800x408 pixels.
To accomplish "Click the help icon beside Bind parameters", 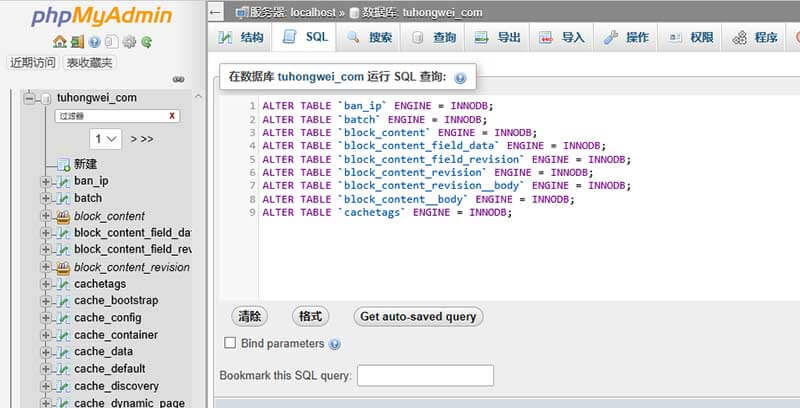I will (x=335, y=344).
